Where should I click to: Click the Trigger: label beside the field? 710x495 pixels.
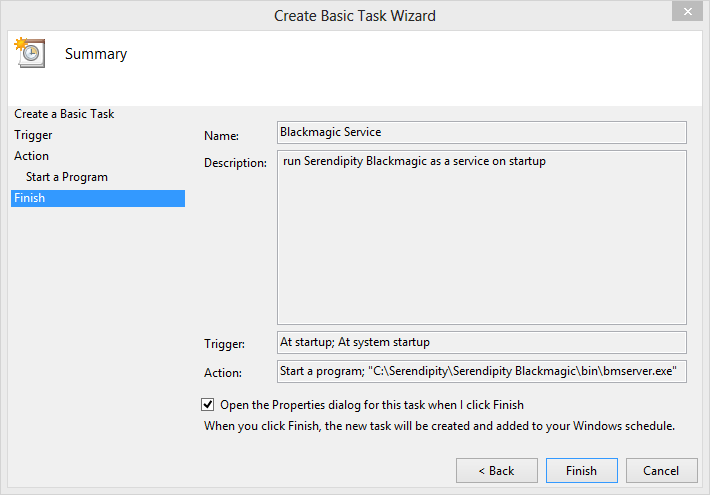coord(224,344)
